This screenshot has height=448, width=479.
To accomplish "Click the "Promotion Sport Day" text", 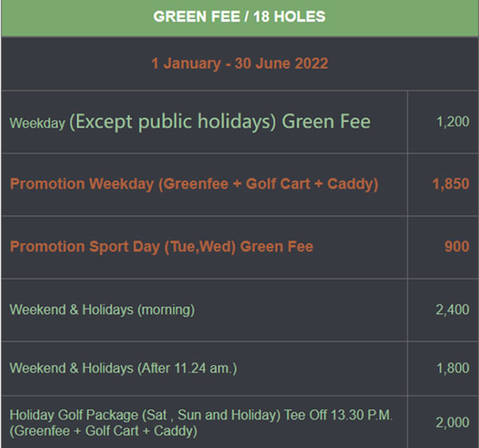I will 85,247.
